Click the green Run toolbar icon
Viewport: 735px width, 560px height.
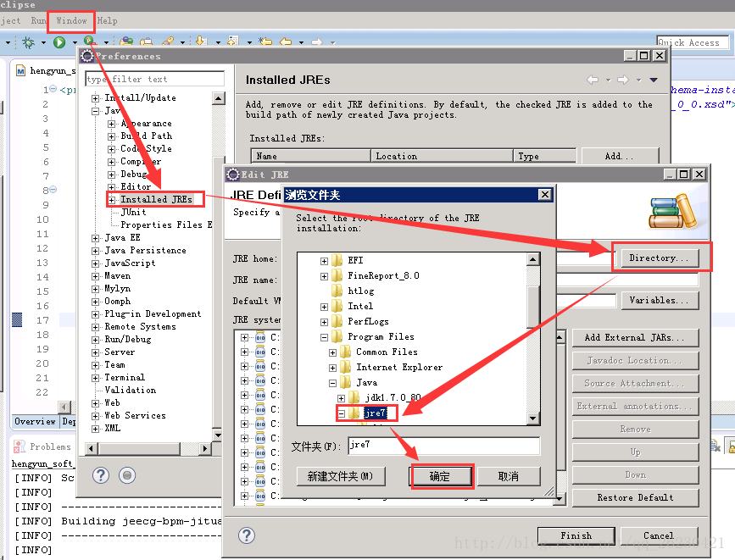[59, 42]
